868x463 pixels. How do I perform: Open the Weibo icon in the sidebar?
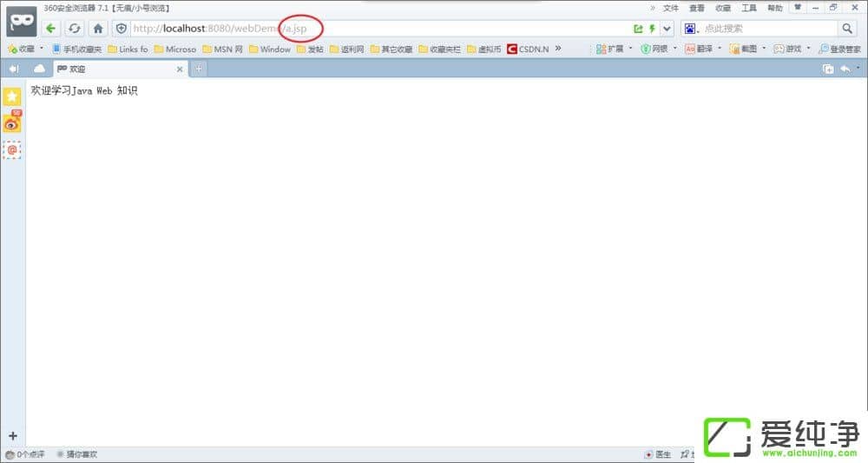(12, 123)
